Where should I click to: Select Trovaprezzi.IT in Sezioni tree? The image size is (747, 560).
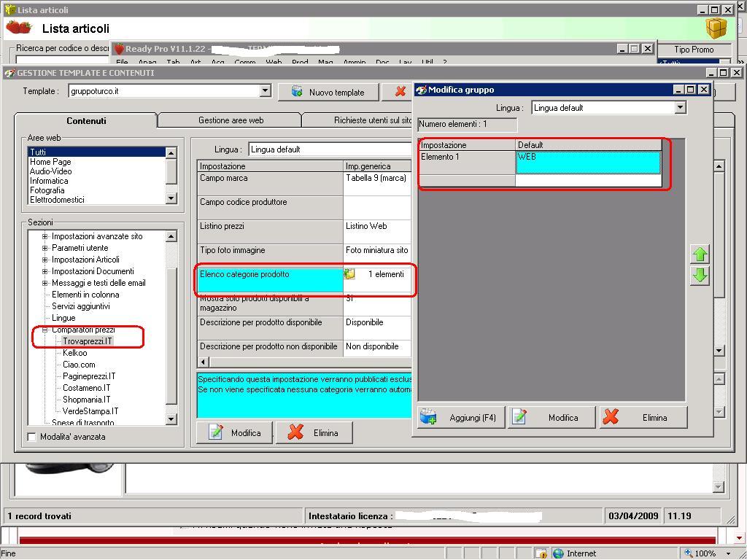coord(88,341)
